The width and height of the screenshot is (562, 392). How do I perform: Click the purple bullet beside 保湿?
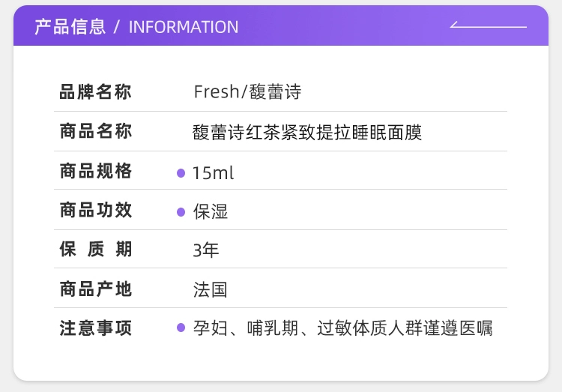(181, 212)
